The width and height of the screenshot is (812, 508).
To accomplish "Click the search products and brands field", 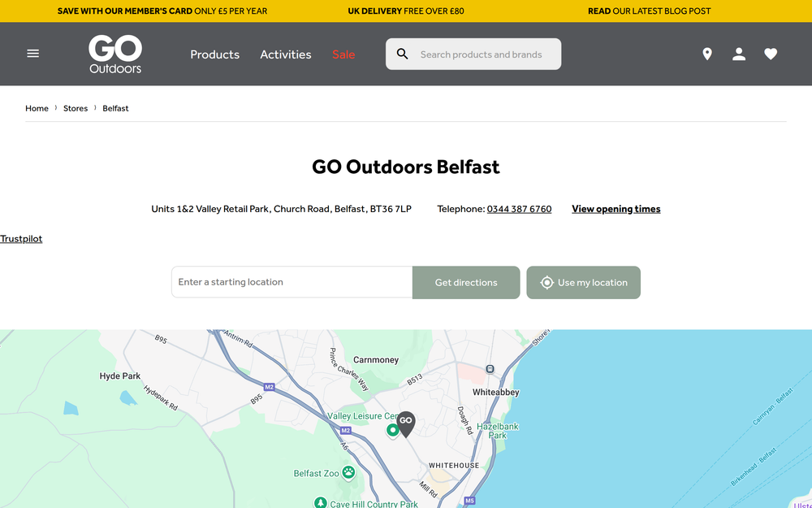I will point(473,54).
